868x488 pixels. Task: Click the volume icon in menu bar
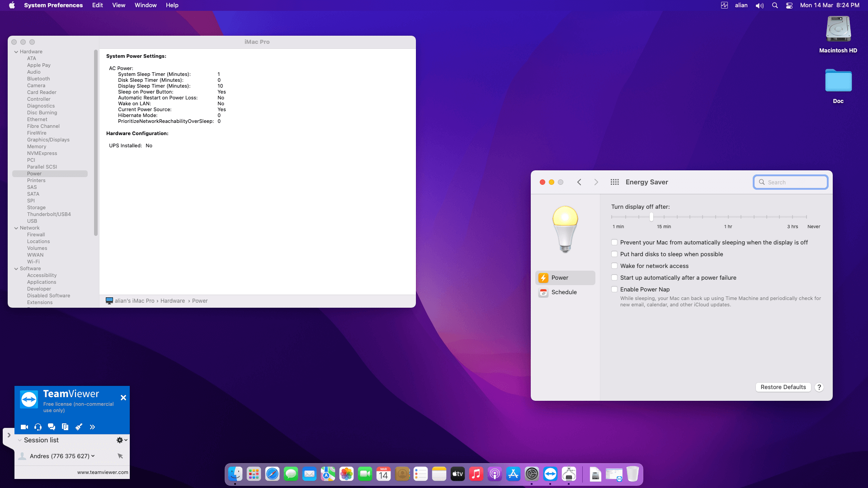(x=759, y=5)
